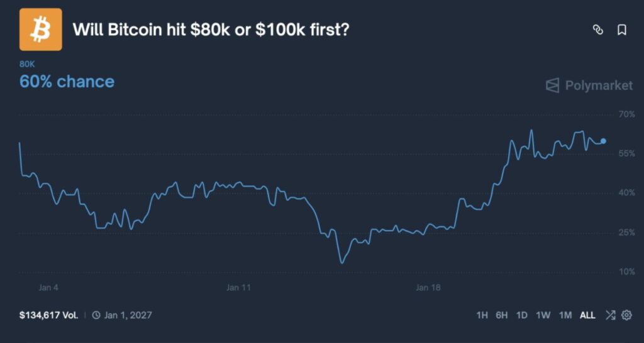Click the orange Bitcoin logo icon
Screen dimensions: 644x343
[x=41, y=30]
